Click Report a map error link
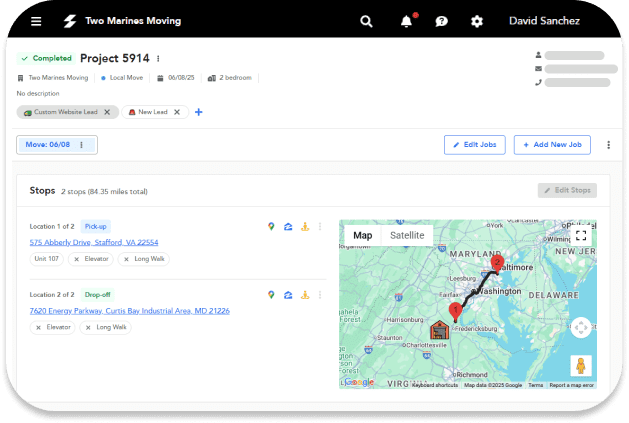Image resolution: width=629 pixels, height=423 pixels. point(572,385)
